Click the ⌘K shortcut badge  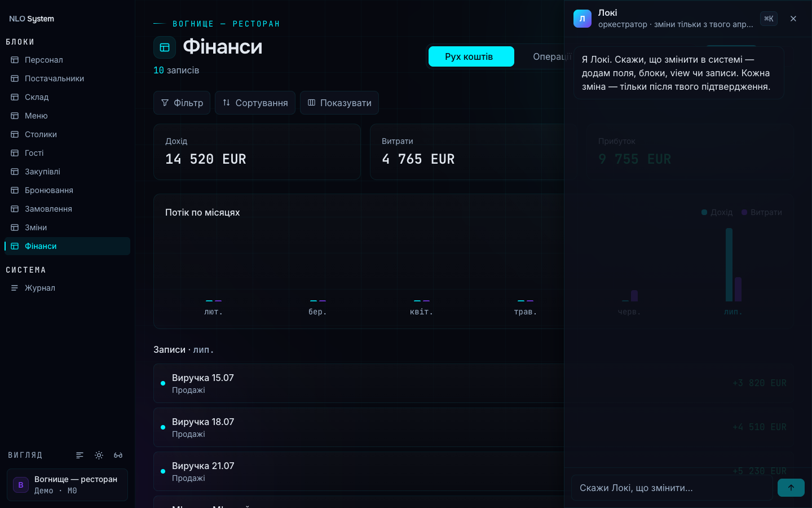tap(769, 19)
